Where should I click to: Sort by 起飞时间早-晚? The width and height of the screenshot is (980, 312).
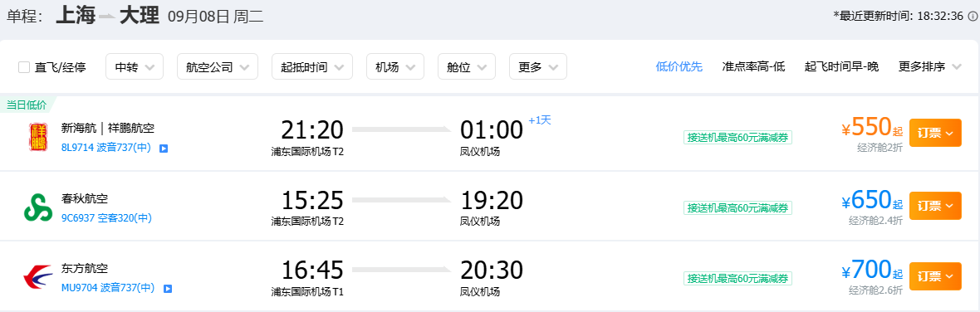click(x=841, y=66)
